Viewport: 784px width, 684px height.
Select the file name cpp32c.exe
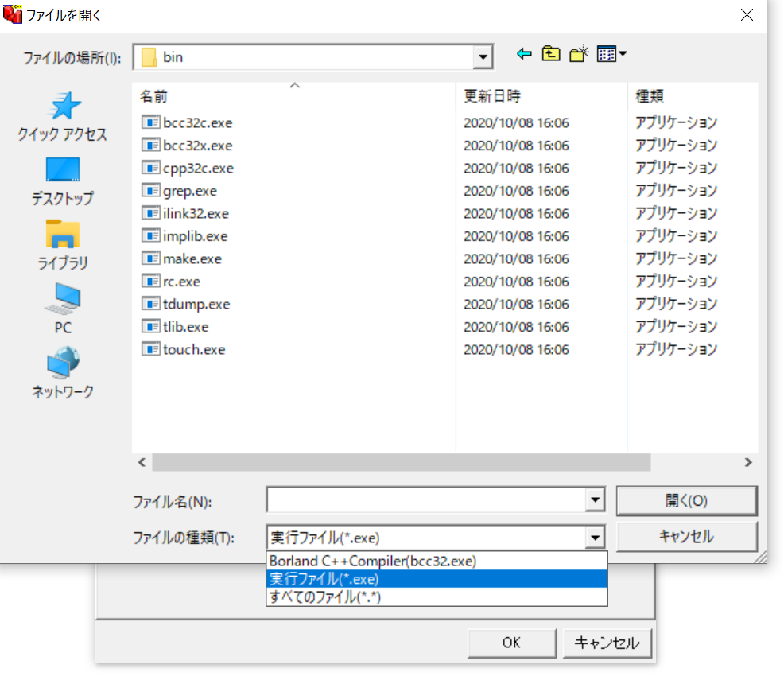(x=198, y=169)
